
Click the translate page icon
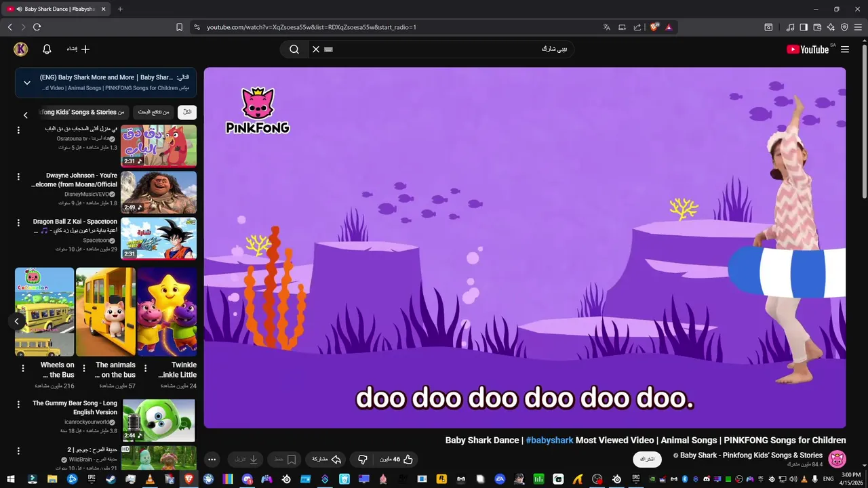coord(607,27)
